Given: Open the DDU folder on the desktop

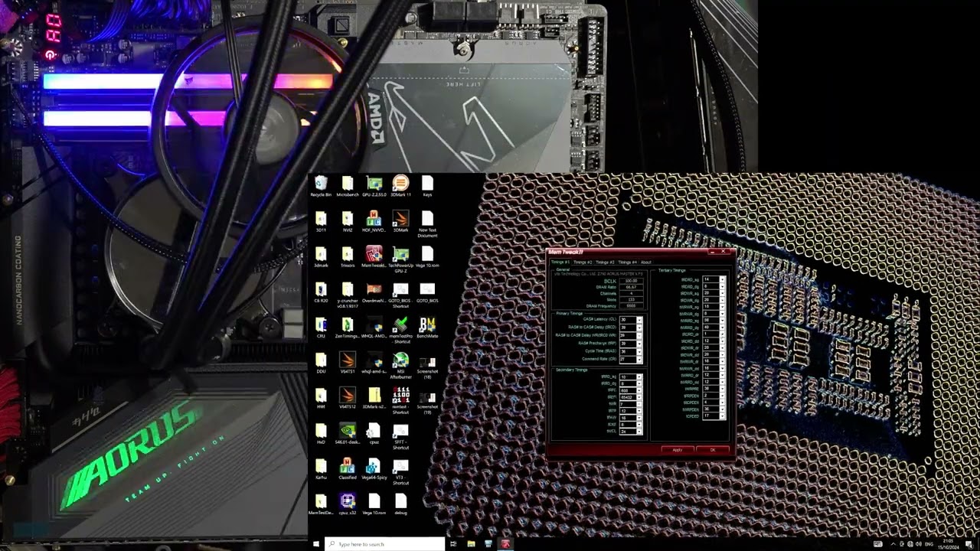Looking at the screenshot, I should tap(321, 363).
